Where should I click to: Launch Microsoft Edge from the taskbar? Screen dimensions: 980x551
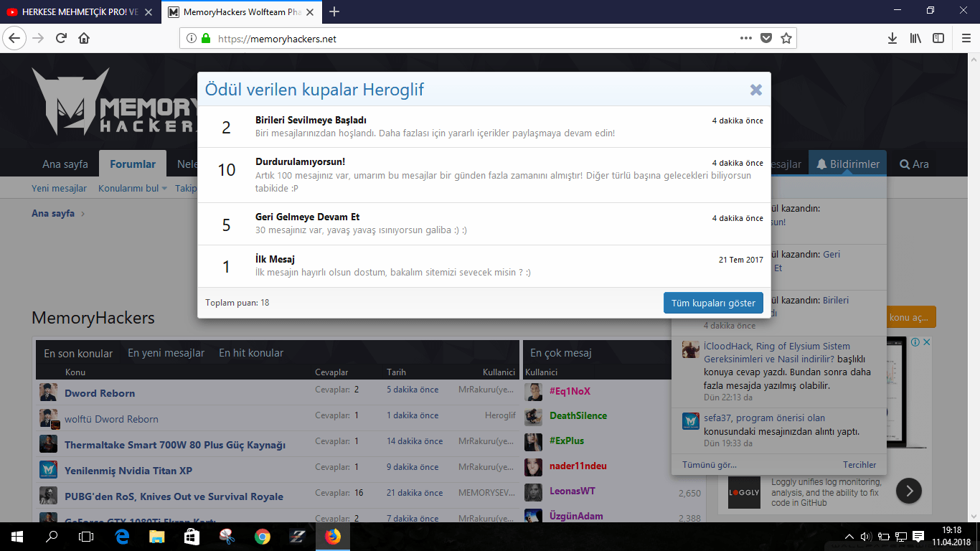(x=122, y=536)
